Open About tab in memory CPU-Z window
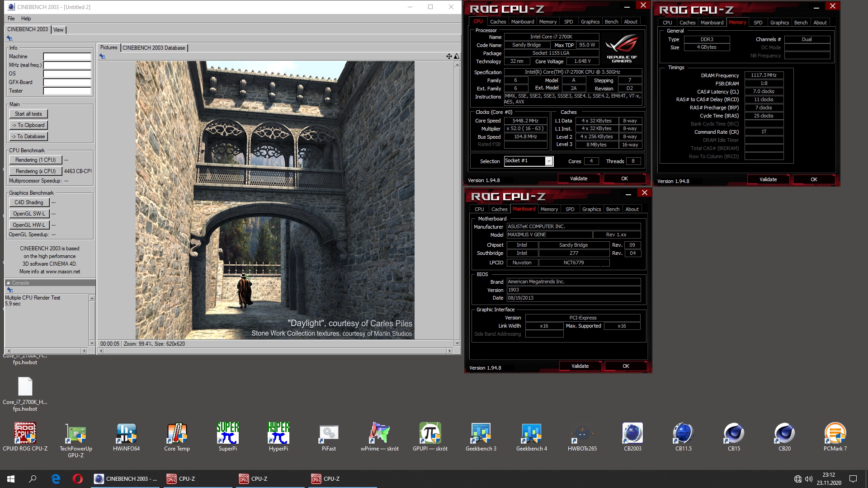 click(820, 23)
